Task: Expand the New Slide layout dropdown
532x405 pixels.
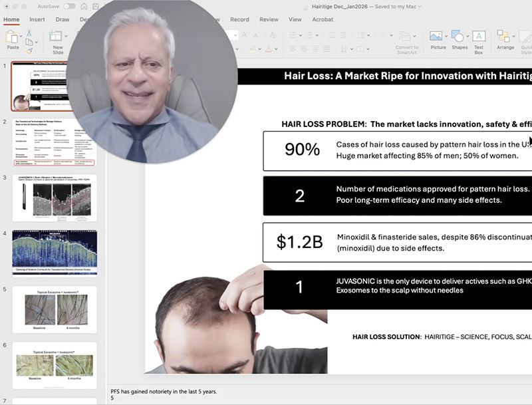Action: [65, 36]
